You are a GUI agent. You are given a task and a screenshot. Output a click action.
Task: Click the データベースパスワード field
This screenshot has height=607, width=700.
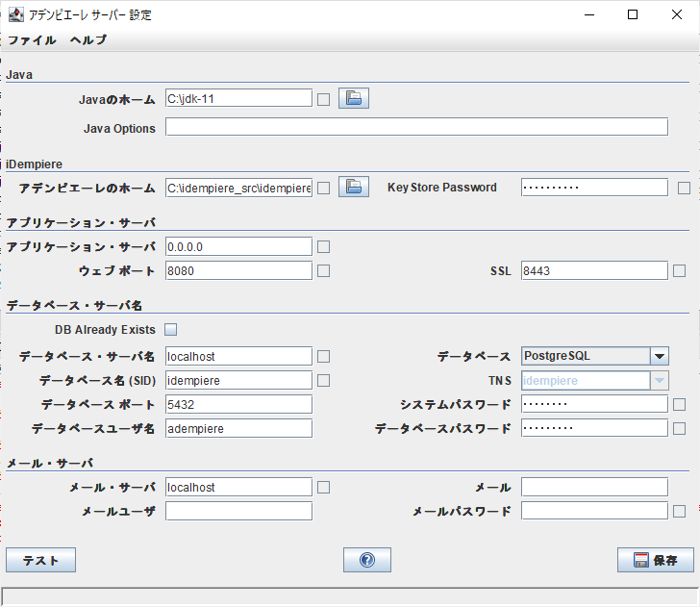[594, 428]
